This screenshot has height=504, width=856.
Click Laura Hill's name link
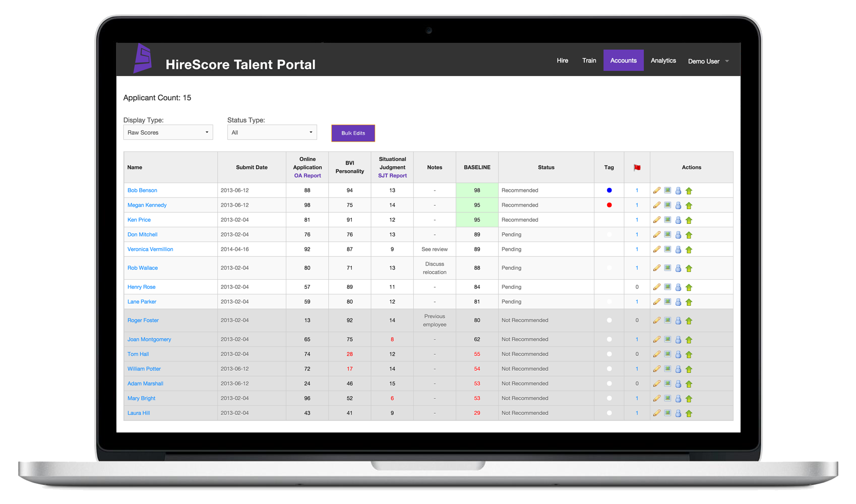pyautogui.click(x=139, y=413)
